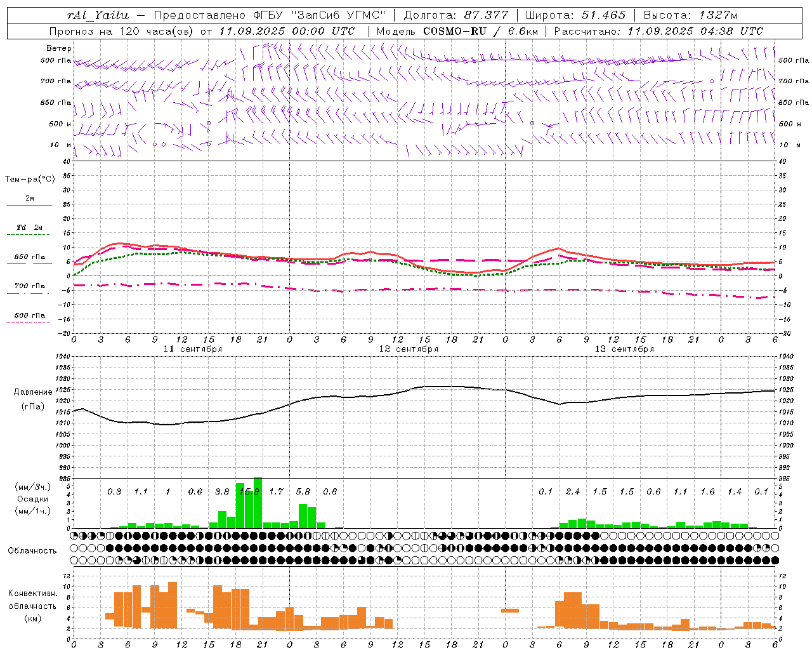Click the (мм/3ч.) units label
This screenshot has width=812, height=650.
click(x=32, y=487)
